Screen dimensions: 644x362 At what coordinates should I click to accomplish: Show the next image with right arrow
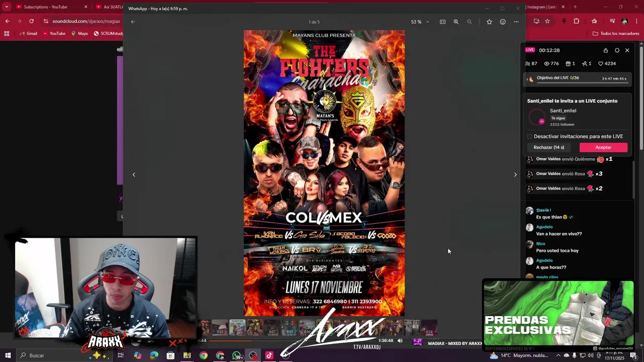point(515,174)
